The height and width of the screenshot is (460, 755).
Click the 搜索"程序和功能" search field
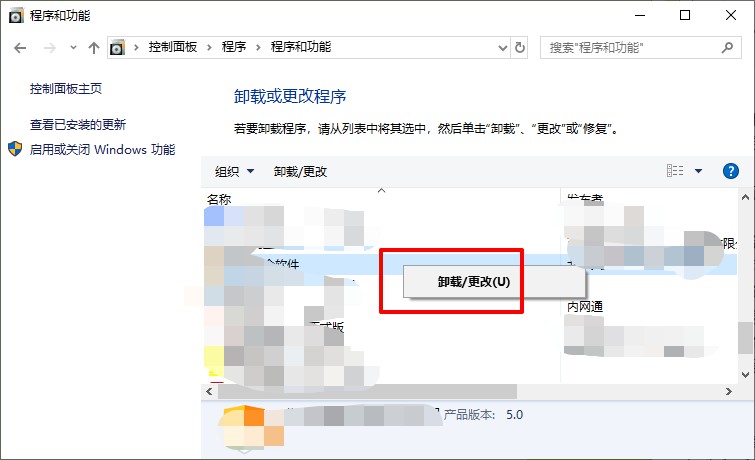(x=630, y=48)
